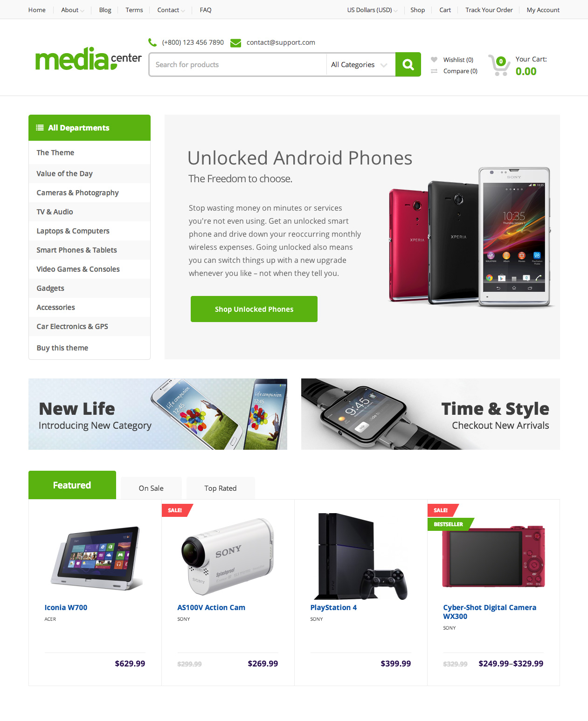588x721 pixels.
Task: Click the media center logo
Action: [89, 59]
